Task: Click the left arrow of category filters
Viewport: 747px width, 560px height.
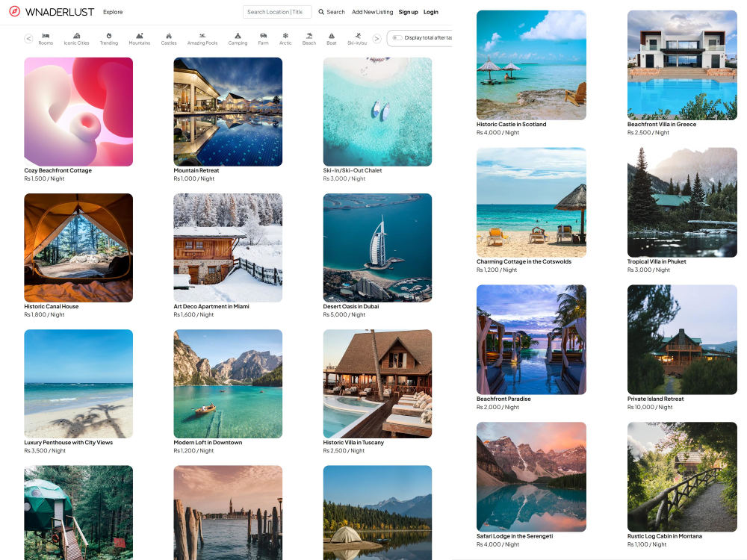Action: (x=28, y=39)
